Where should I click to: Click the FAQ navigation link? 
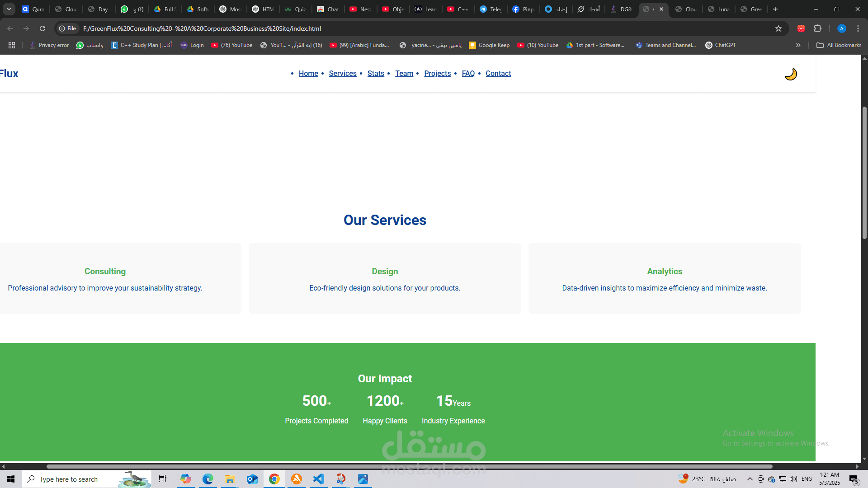tap(468, 73)
